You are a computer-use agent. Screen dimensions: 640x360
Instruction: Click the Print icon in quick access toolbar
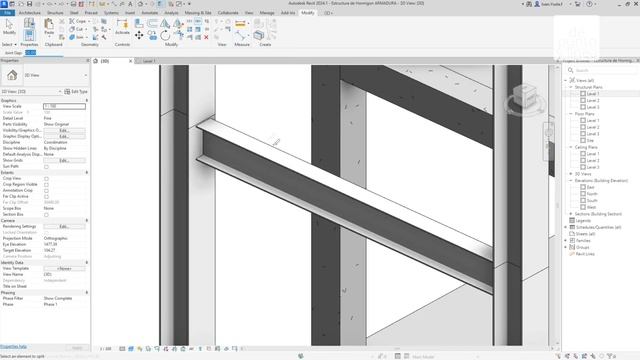[x=73, y=4]
